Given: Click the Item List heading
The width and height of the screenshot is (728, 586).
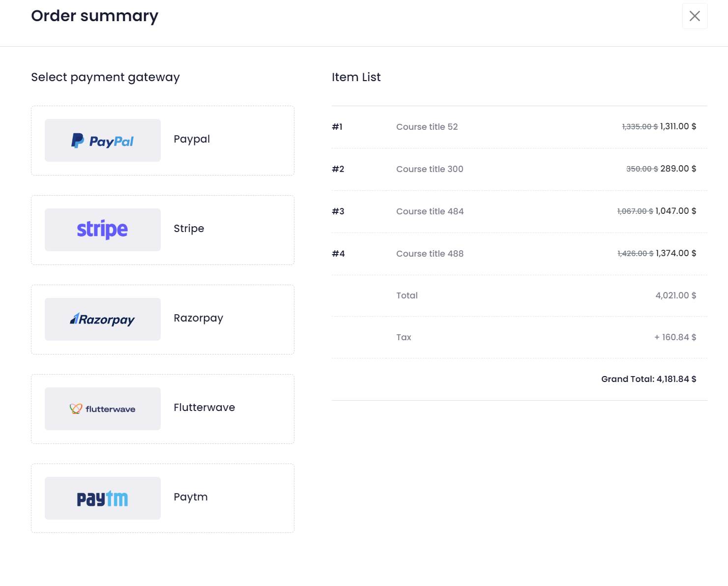Looking at the screenshot, I should pos(356,77).
